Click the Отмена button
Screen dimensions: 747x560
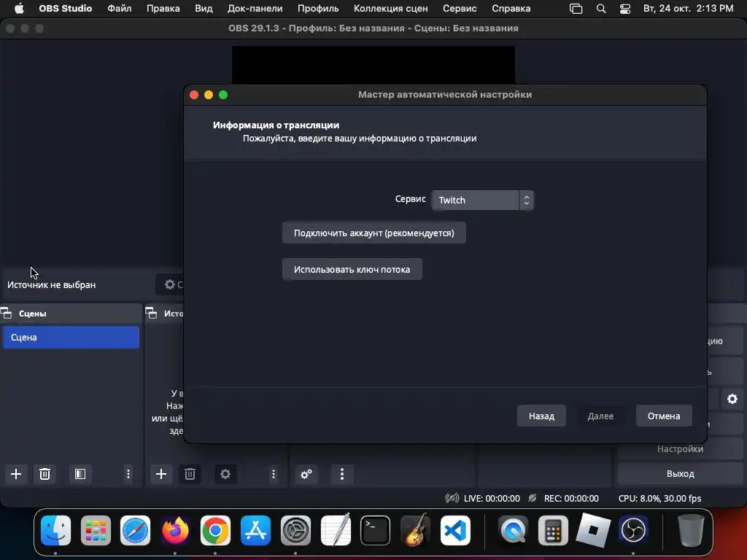[664, 416]
